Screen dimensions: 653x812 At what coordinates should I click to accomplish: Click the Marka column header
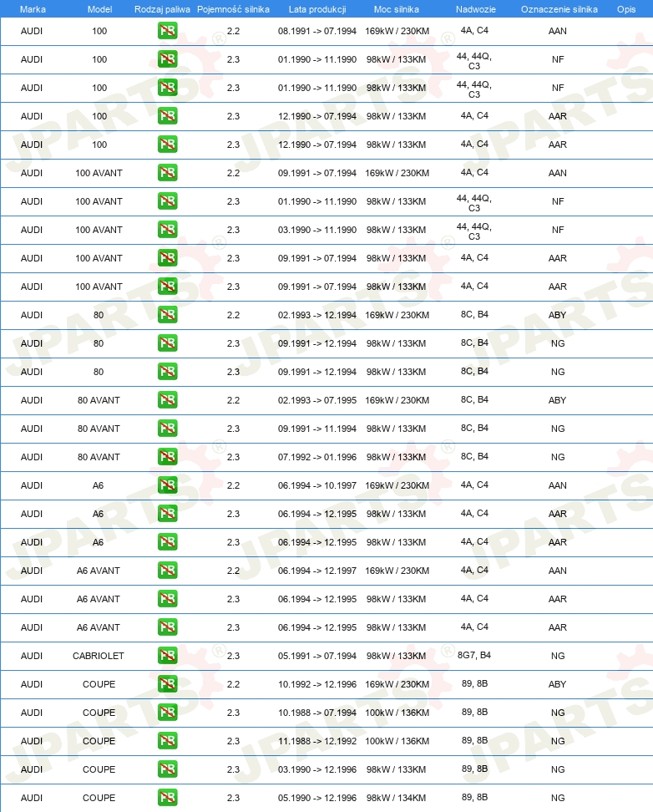[33, 9]
